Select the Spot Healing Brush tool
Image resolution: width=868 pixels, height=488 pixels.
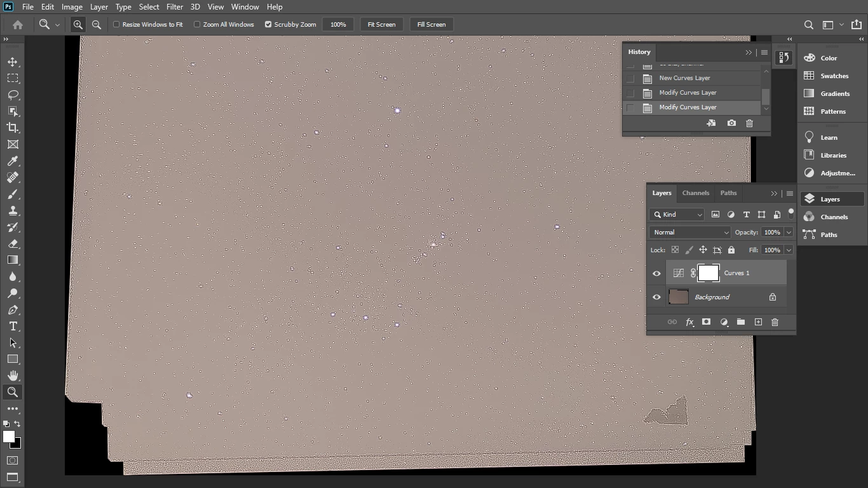13,177
